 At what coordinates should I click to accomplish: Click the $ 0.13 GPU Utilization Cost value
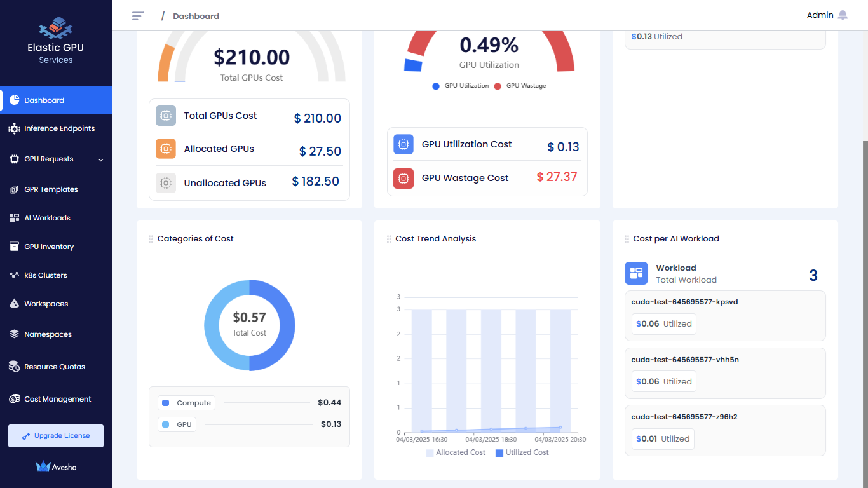tap(563, 147)
